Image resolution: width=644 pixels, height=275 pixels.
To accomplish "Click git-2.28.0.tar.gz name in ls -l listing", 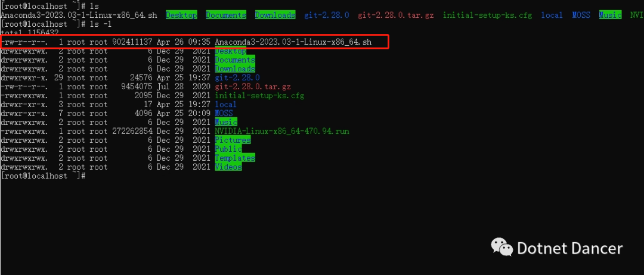I will pos(253,87).
